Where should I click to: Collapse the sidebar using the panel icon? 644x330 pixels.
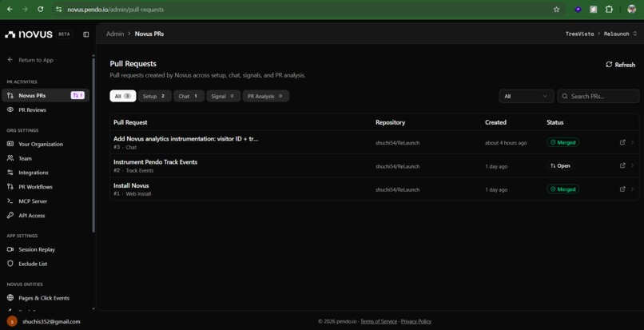coord(85,34)
